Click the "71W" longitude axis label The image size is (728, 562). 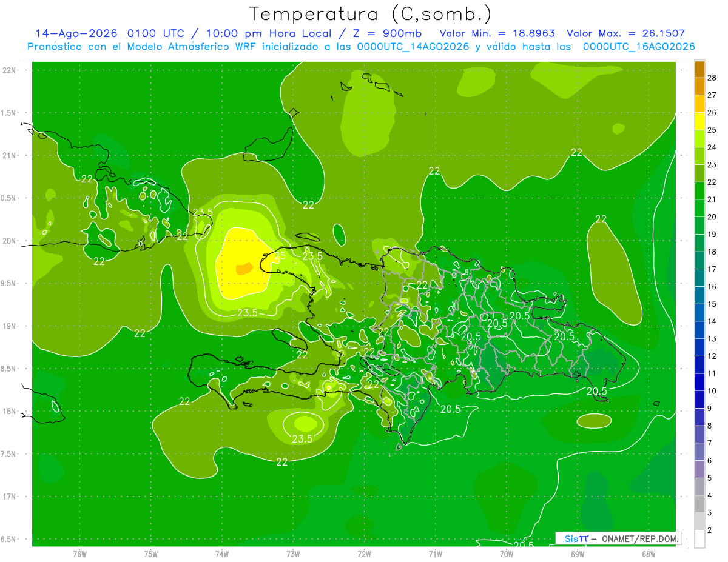tap(435, 554)
